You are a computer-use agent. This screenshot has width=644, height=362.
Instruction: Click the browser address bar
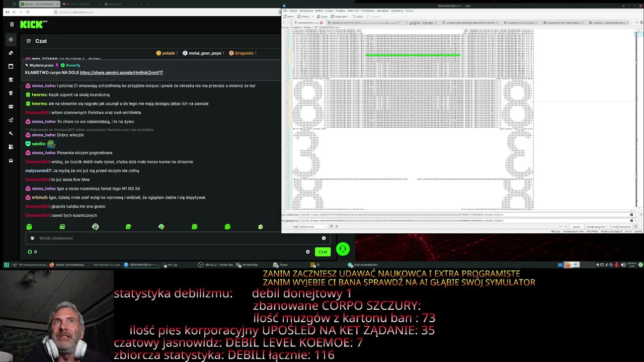166,12
